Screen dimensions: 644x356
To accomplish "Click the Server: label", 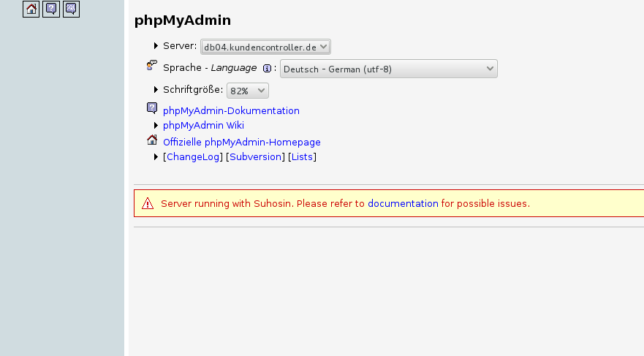I will (180, 46).
